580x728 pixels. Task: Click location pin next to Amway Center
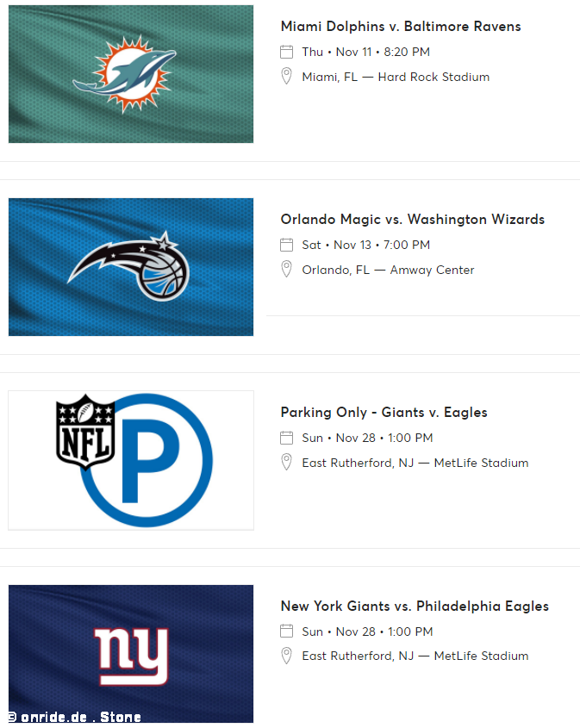coord(286,270)
